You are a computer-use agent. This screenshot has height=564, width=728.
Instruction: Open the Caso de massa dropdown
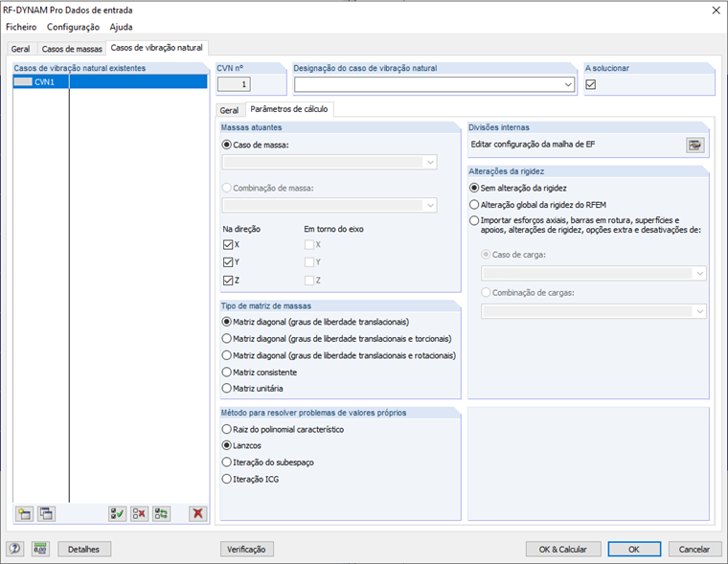430,162
